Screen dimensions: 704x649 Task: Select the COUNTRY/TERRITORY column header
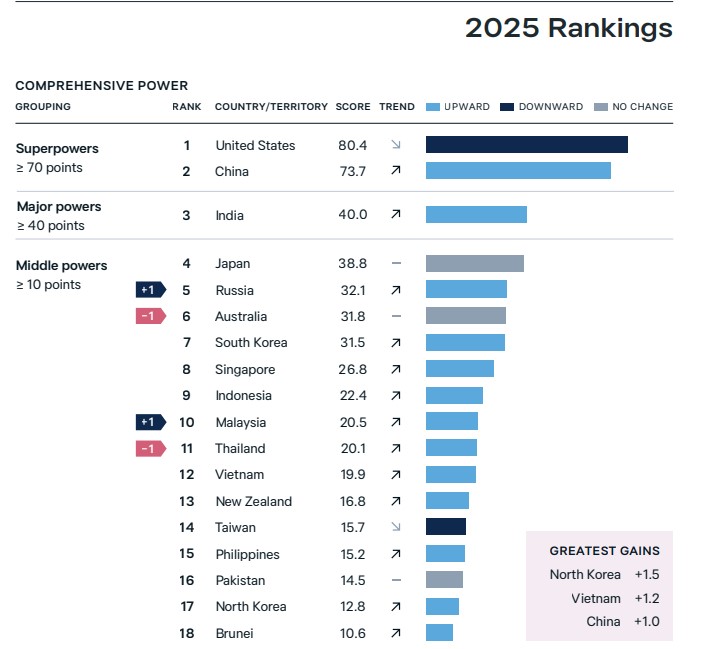click(271, 107)
